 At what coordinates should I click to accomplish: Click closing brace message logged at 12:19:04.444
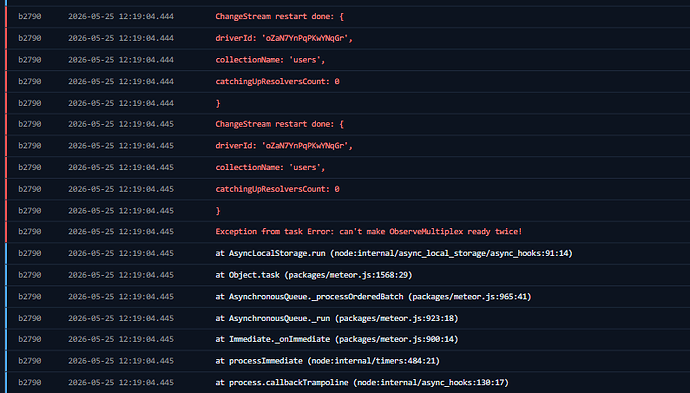(x=218, y=103)
